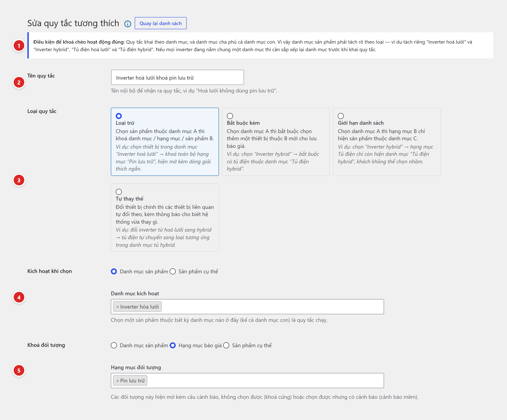
Task: Click the Loại quy tắc label
Action: tap(42, 111)
